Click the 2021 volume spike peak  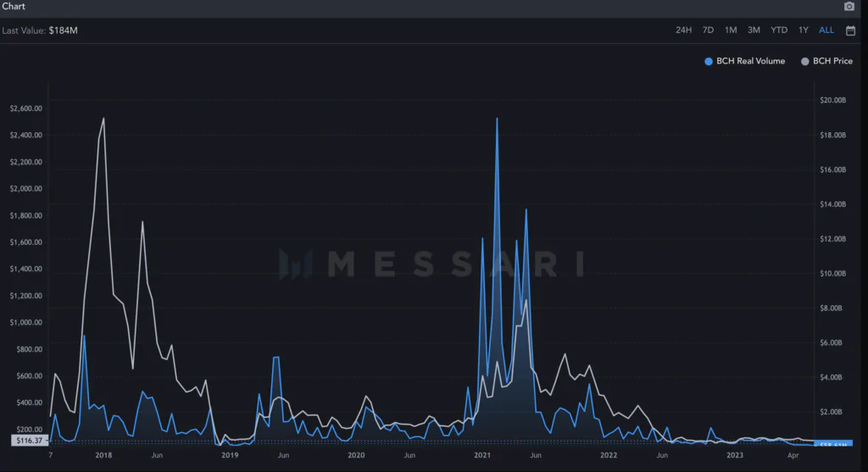pyautogui.click(x=497, y=119)
